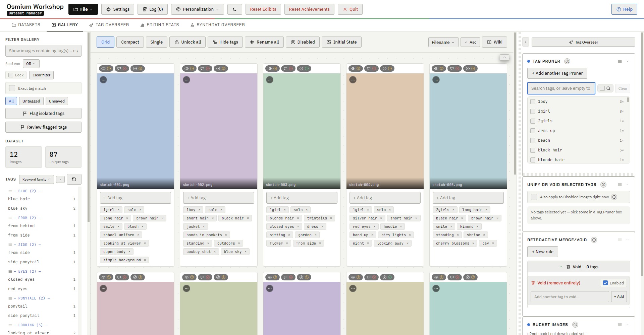Remove the 'twintails' tag from sketch-003
The height and width of the screenshot is (335, 644).
coord(331,218)
